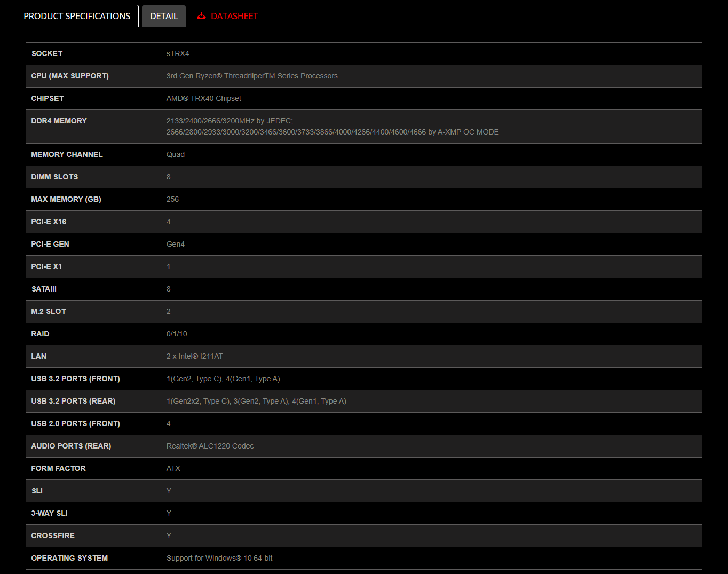Open the Product Specifications tab
This screenshot has width=728, height=574.
(77, 16)
